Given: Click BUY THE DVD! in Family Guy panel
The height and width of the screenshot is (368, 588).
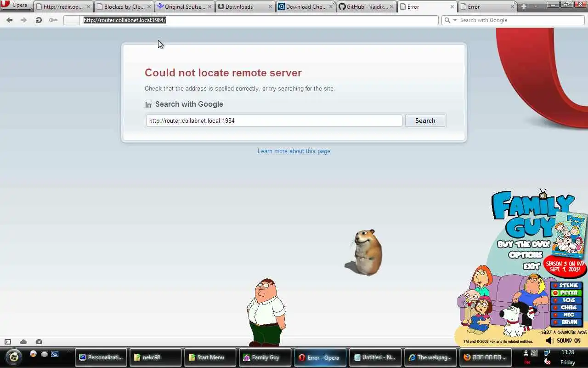Looking at the screenshot, I should [524, 244].
